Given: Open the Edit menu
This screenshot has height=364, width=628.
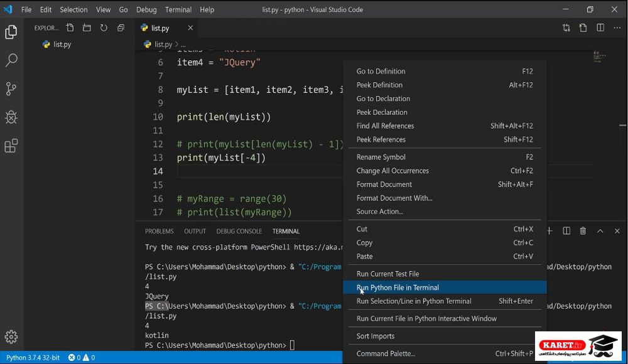Looking at the screenshot, I should [x=46, y=9].
